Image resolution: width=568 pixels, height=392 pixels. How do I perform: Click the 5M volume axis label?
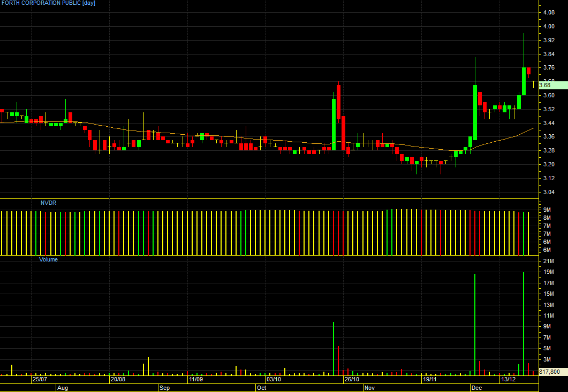[x=547, y=349]
